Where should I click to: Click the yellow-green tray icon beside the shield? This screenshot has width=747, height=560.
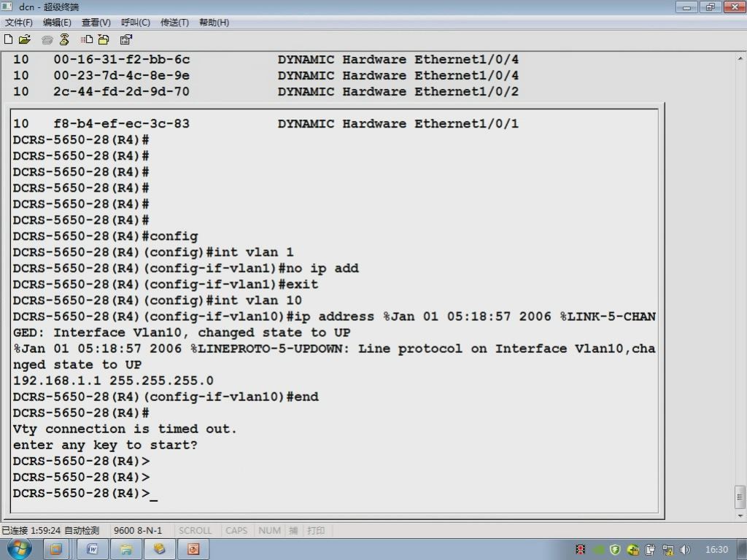tap(632, 550)
